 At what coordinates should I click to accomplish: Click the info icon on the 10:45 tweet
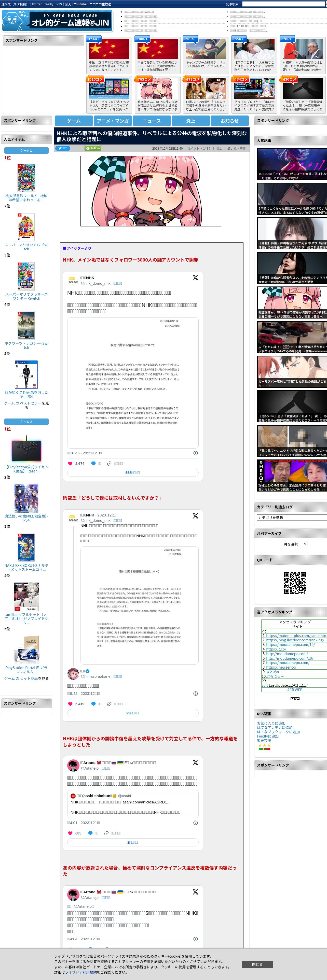point(195,453)
